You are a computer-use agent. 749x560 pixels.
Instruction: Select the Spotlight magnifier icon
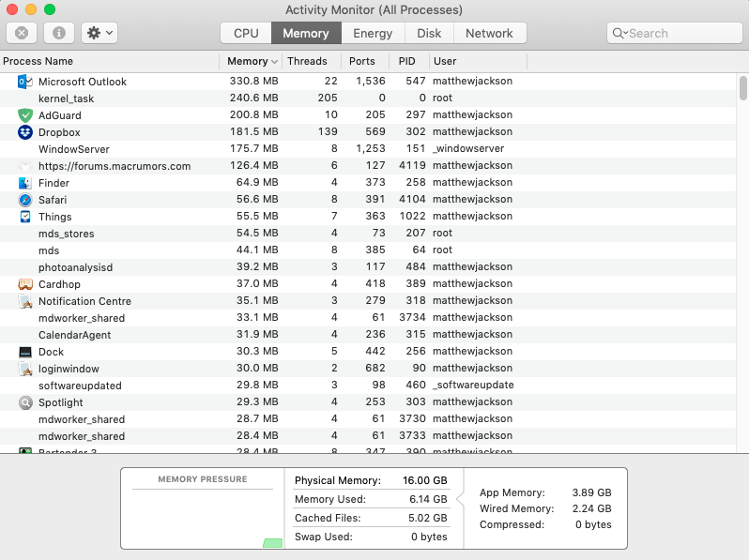(25, 402)
